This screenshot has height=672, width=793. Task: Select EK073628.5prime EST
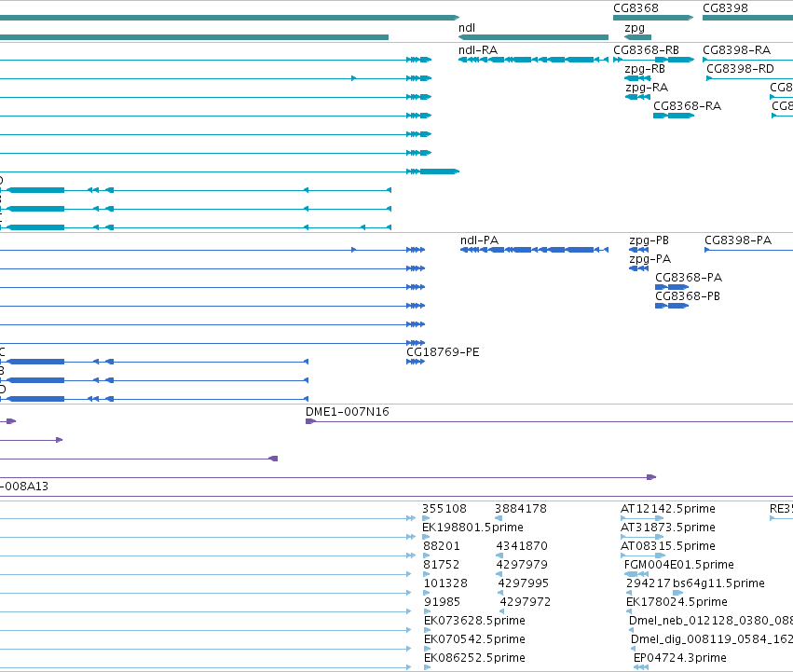pyautogui.click(x=427, y=630)
